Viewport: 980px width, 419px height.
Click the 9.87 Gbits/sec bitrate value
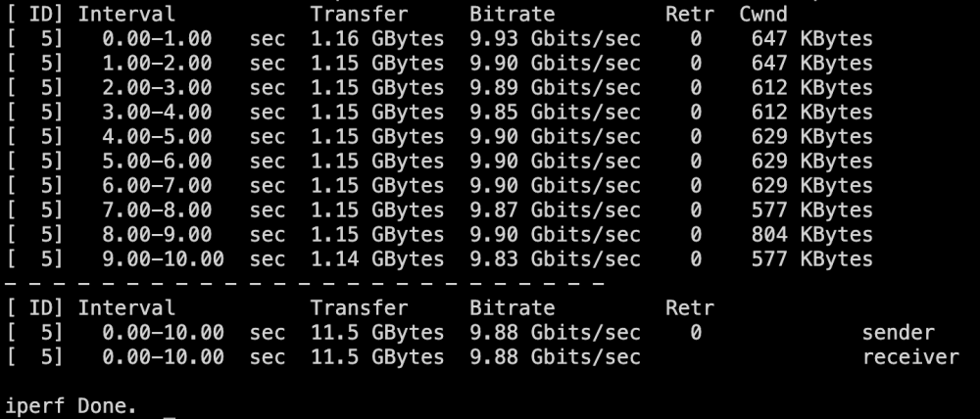(x=555, y=210)
